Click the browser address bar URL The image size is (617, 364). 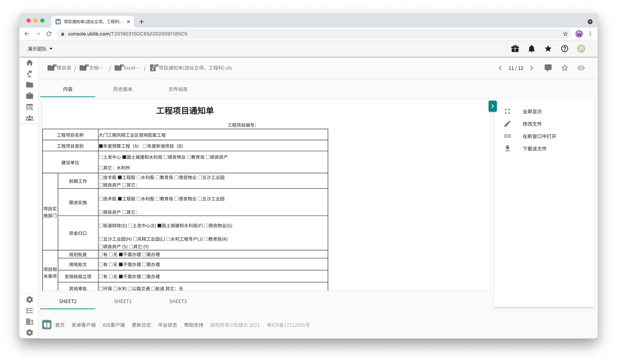(x=127, y=34)
